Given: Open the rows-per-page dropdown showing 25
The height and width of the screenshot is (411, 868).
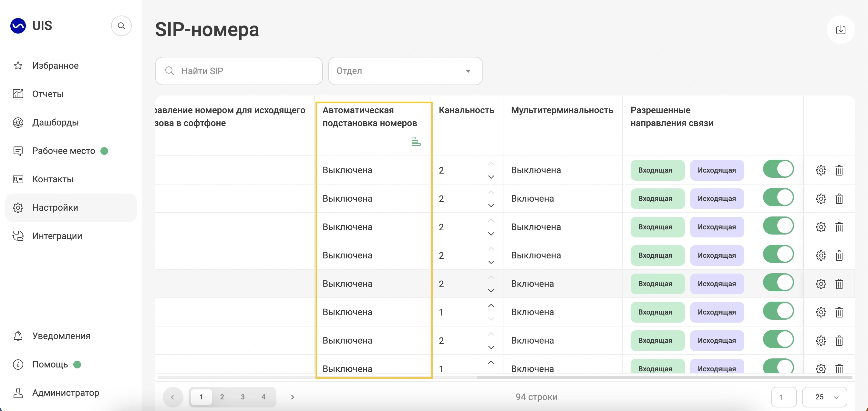Looking at the screenshot, I should pos(824,397).
